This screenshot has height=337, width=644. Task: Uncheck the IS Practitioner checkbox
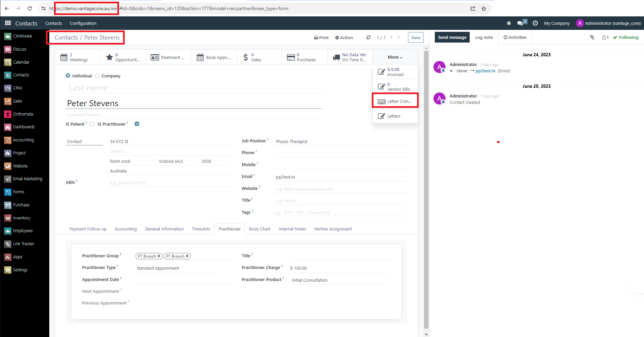(x=137, y=124)
